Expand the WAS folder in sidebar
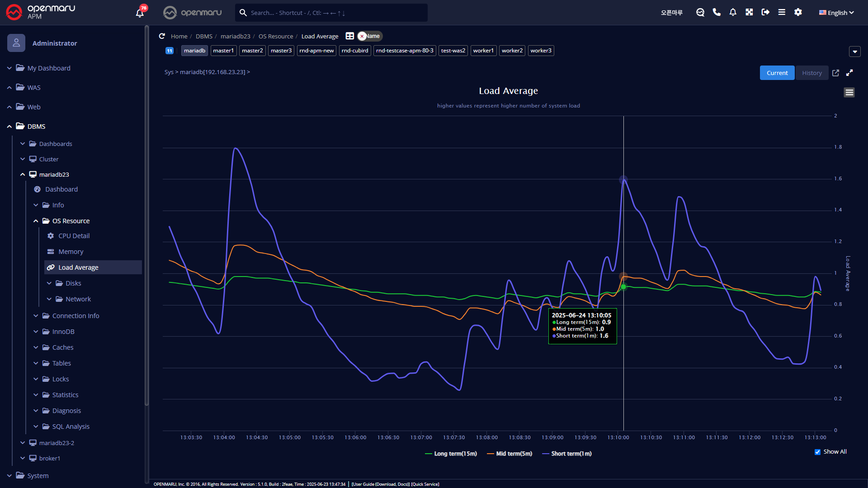Image resolution: width=868 pixels, height=488 pixels. pos(34,88)
